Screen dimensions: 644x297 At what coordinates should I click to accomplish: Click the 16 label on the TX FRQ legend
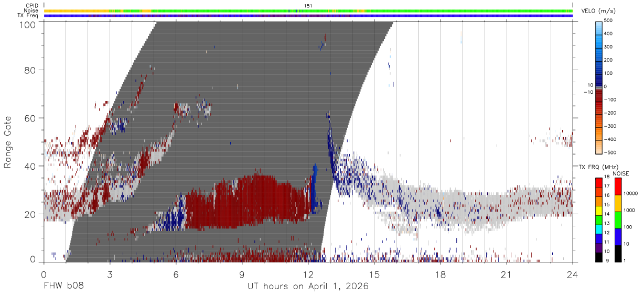tap(606, 195)
